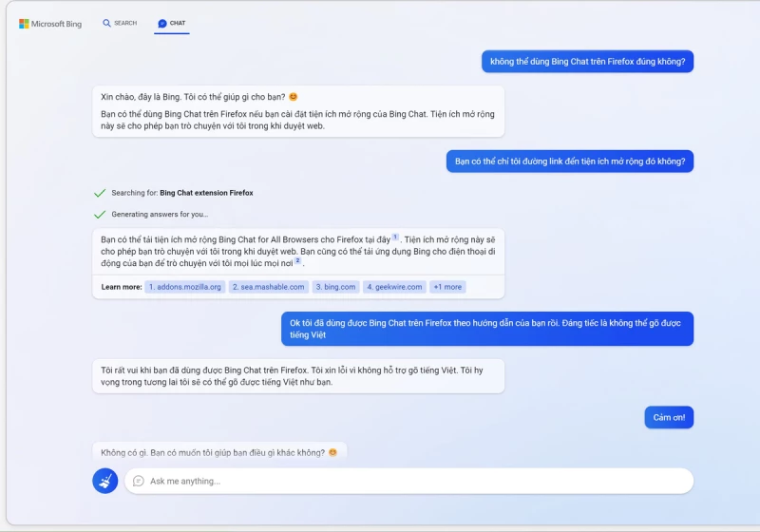Switch to the Search tab

point(120,23)
